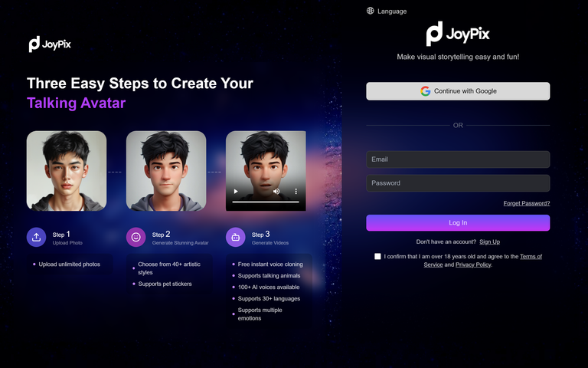Click the Language globe icon
The height and width of the screenshot is (368, 588).
click(x=370, y=11)
